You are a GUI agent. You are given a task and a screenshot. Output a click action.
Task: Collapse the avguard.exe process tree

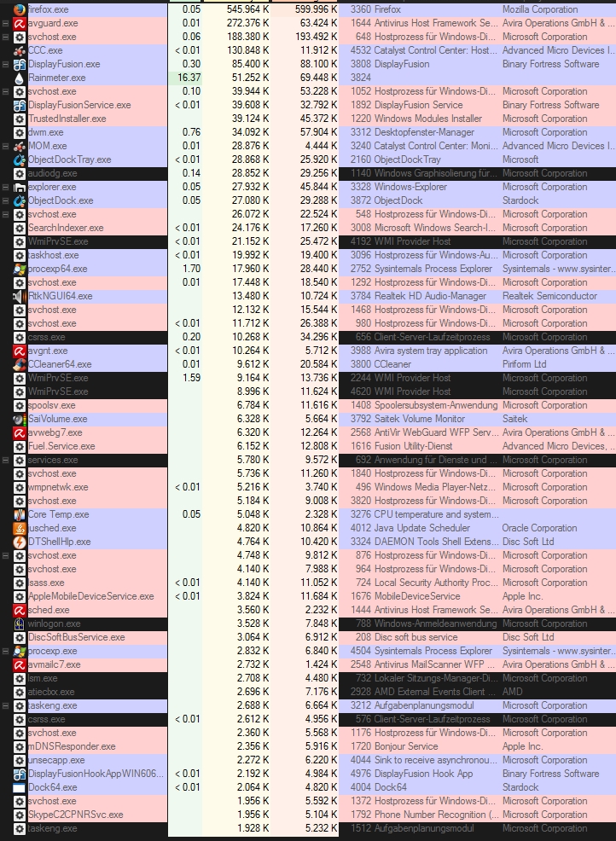[5, 23]
